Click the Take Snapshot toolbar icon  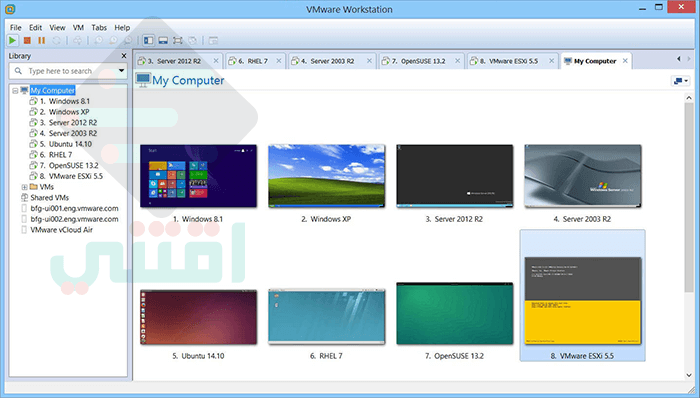click(x=98, y=41)
